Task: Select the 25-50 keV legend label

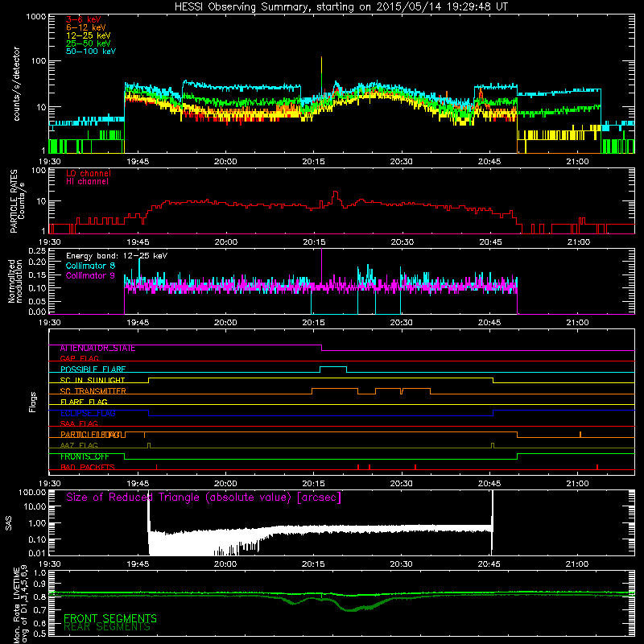Action: coord(89,43)
